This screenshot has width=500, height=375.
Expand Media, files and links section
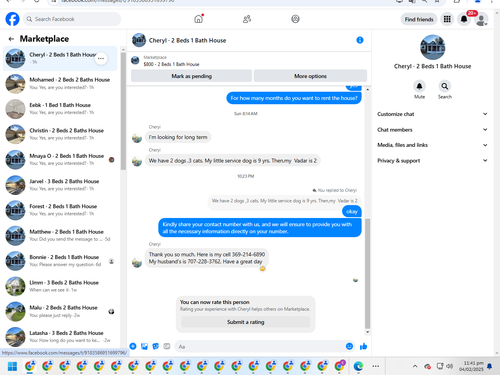(x=432, y=145)
